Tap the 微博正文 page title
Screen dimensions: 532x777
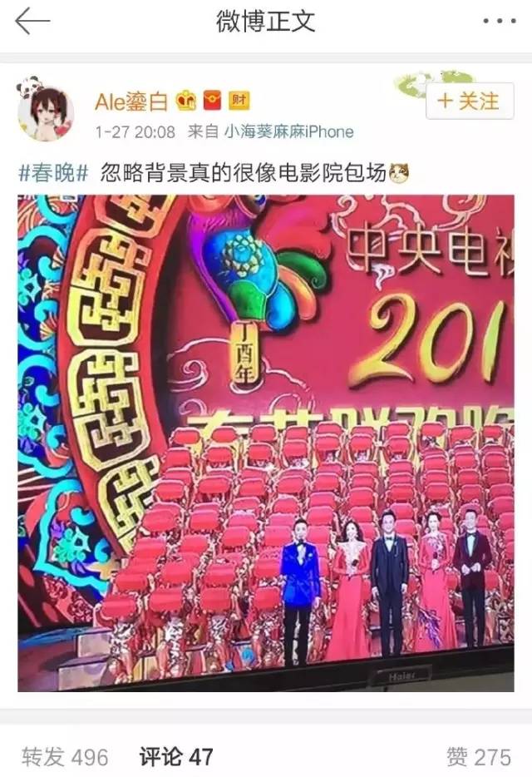265,22
